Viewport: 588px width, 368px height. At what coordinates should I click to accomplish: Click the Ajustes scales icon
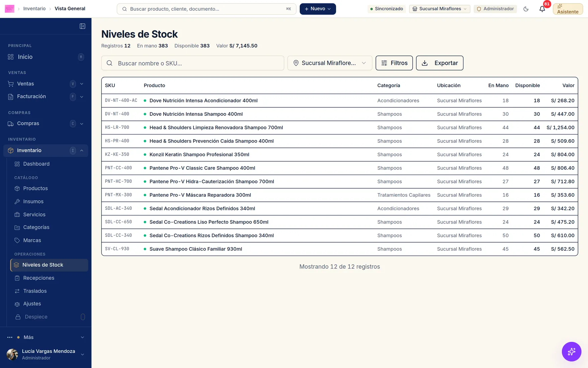tap(17, 304)
